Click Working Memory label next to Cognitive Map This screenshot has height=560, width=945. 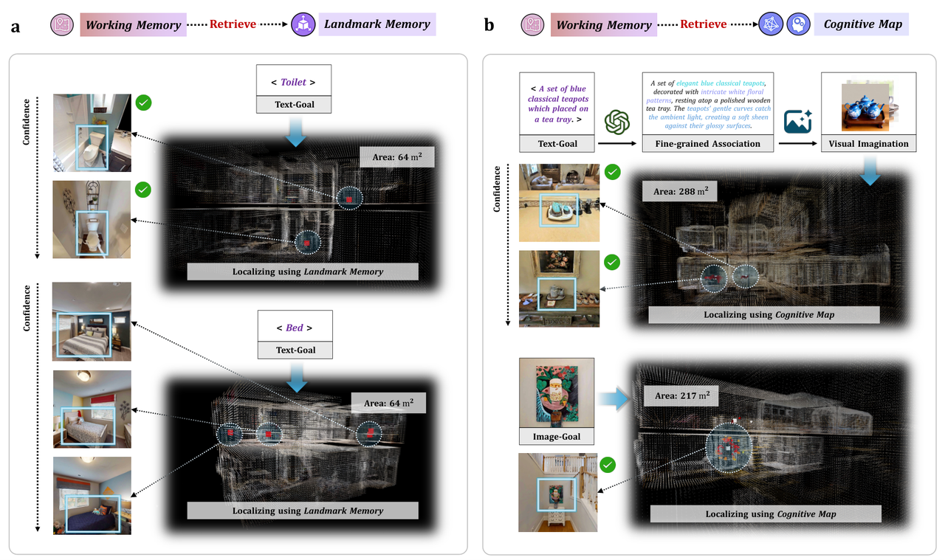pos(604,24)
